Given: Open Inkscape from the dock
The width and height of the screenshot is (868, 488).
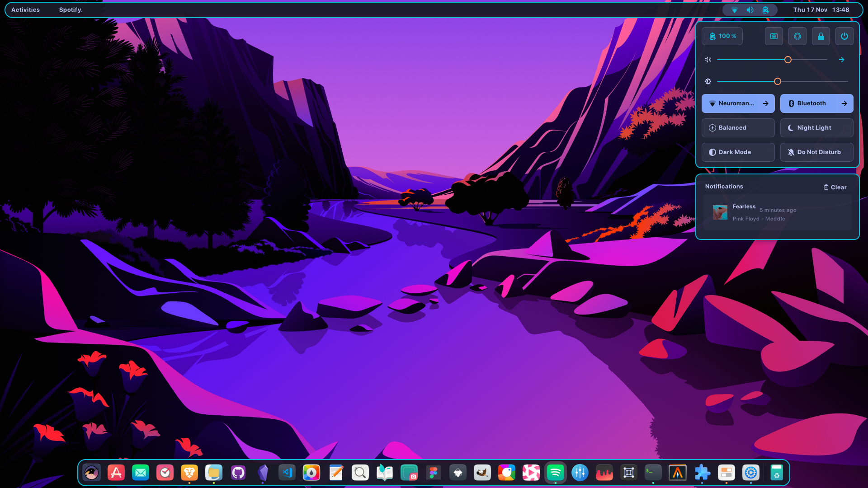Looking at the screenshot, I should (x=458, y=473).
